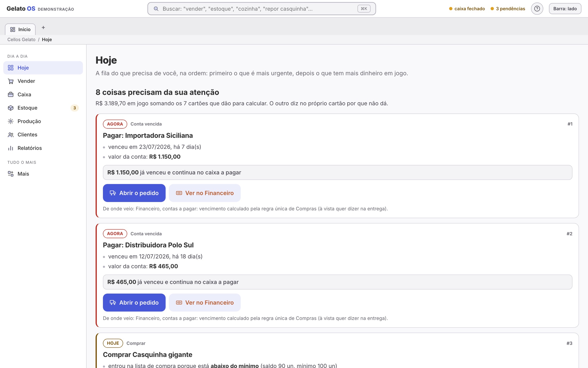The height and width of the screenshot is (368, 588).
Task: Click the Relatórios bar chart icon
Action: 11,148
